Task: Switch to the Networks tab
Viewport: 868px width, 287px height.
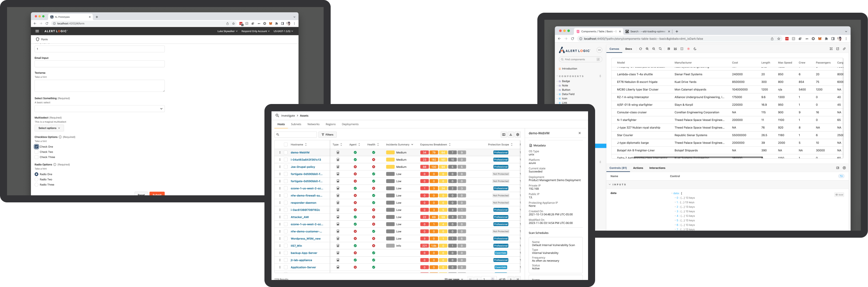Action: (313, 124)
